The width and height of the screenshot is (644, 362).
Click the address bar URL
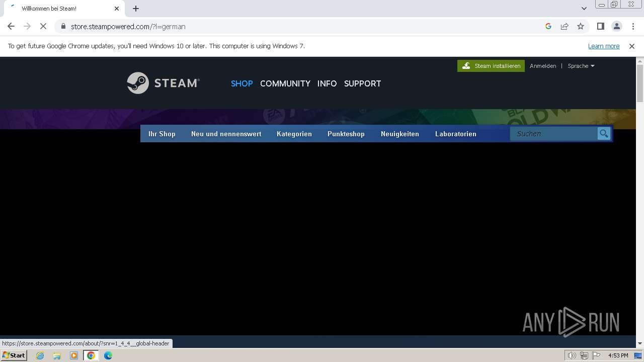point(128,26)
